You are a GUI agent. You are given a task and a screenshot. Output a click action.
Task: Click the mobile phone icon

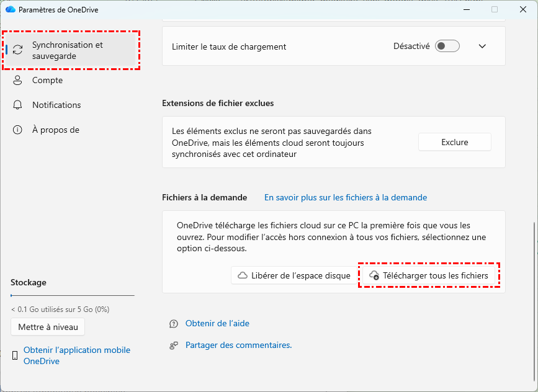[x=15, y=355]
